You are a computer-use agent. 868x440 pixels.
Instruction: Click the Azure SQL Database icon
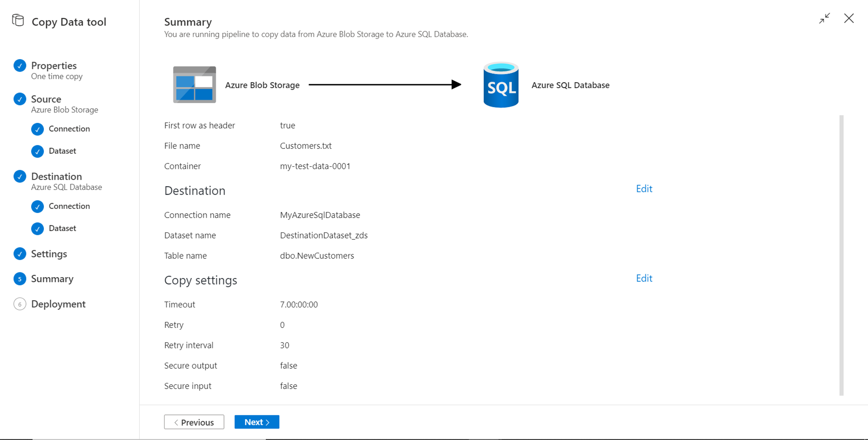501,85
